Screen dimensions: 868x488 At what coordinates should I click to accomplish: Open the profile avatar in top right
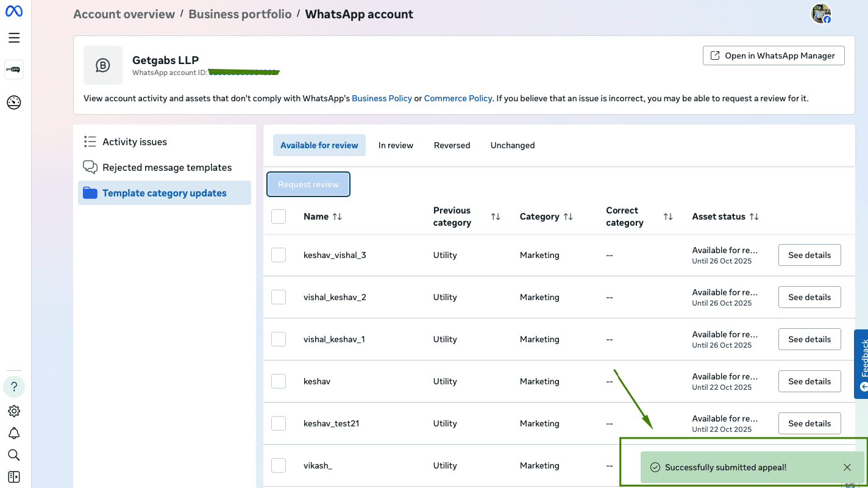point(821,13)
